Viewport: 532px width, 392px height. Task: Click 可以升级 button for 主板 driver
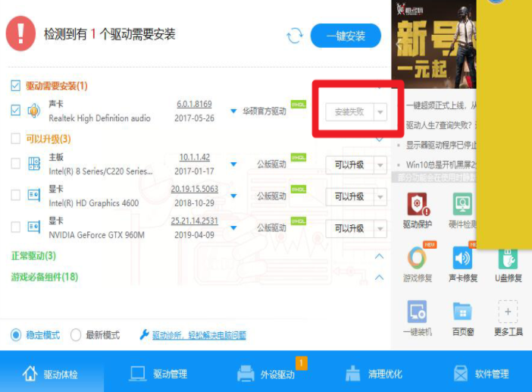[x=349, y=165]
